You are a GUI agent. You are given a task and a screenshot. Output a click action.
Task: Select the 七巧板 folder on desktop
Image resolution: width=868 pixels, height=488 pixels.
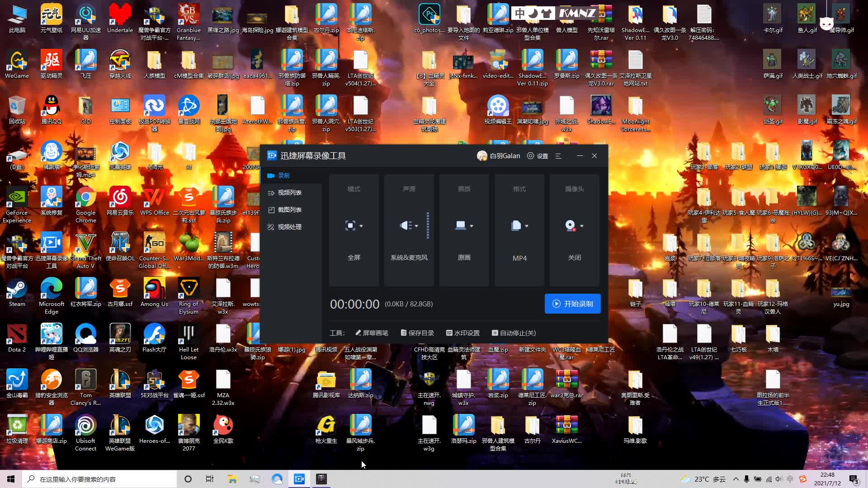[739, 338]
